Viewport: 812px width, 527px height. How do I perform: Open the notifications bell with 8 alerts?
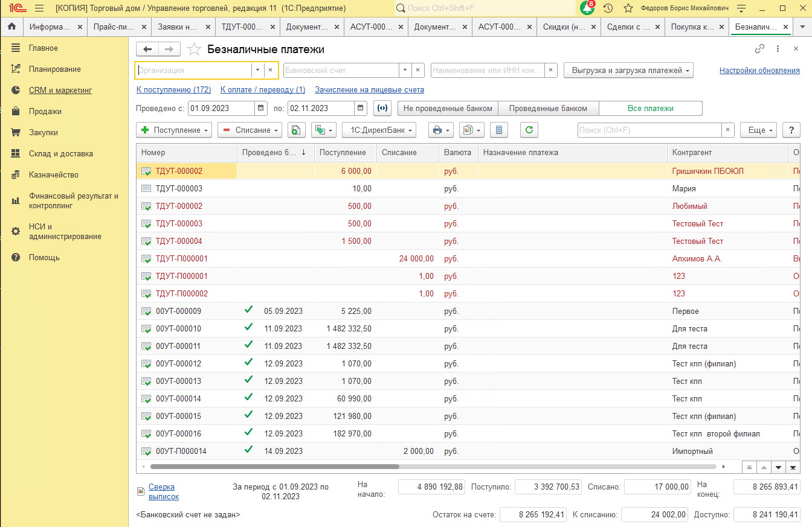(x=587, y=8)
